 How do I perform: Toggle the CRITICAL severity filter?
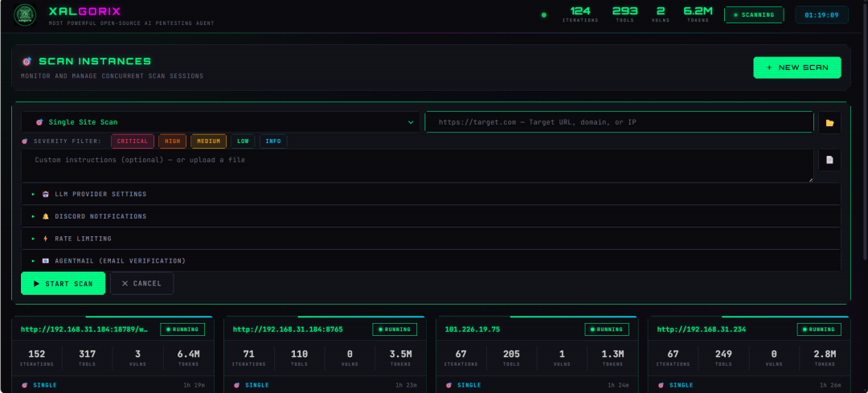coord(133,141)
